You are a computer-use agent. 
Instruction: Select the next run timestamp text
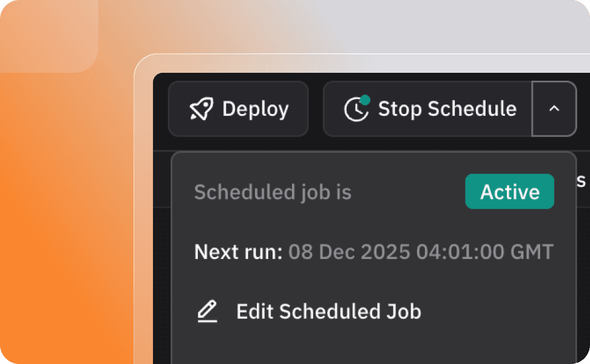[421, 251]
